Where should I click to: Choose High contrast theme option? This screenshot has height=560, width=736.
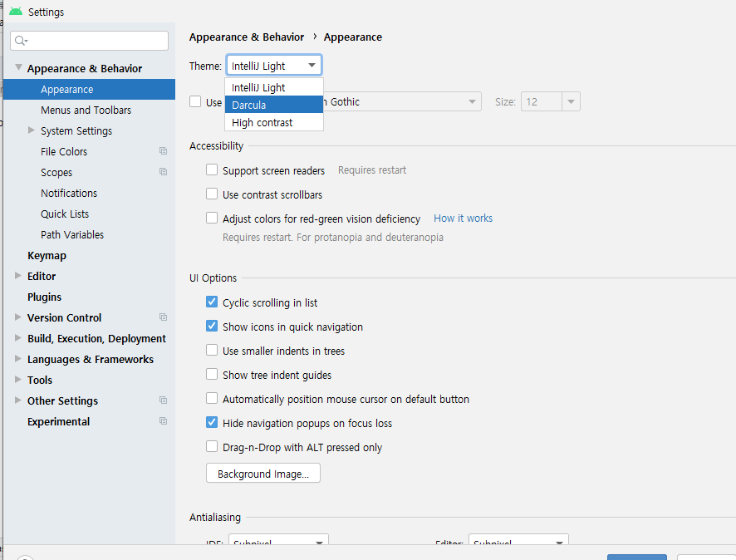click(x=274, y=122)
